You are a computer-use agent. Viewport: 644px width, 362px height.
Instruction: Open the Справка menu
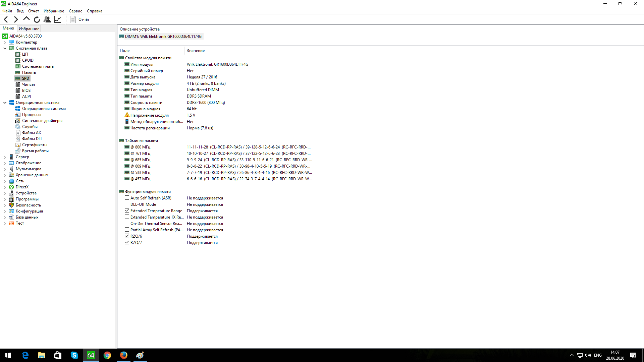coord(95,11)
